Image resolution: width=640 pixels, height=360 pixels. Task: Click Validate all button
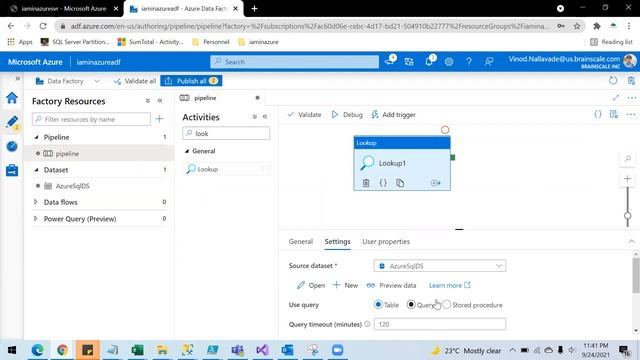coord(135,81)
